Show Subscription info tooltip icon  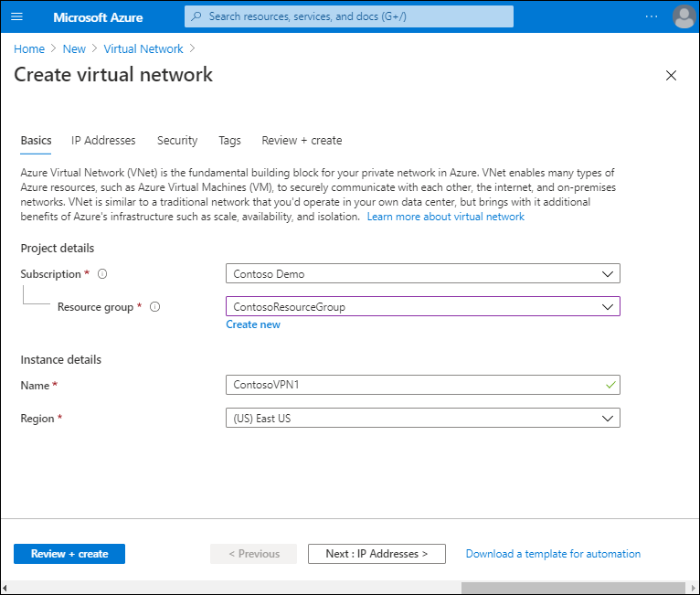coord(102,274)
